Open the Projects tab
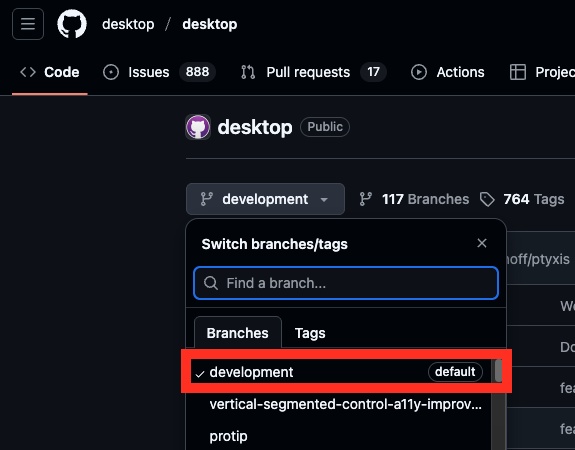This screenshot has height=450, width=575. pyautogui.click(x=542, y=72)
